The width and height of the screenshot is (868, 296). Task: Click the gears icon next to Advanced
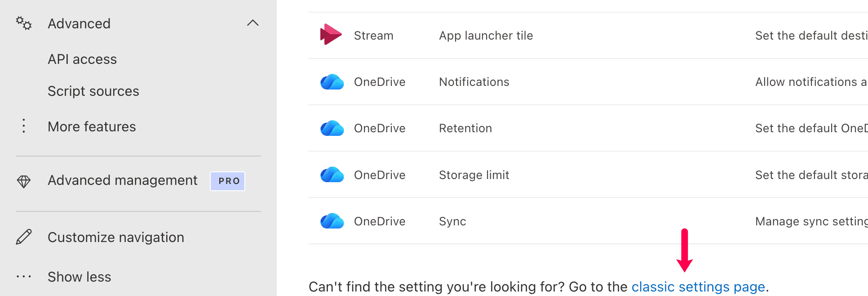[x=23, y=23]
